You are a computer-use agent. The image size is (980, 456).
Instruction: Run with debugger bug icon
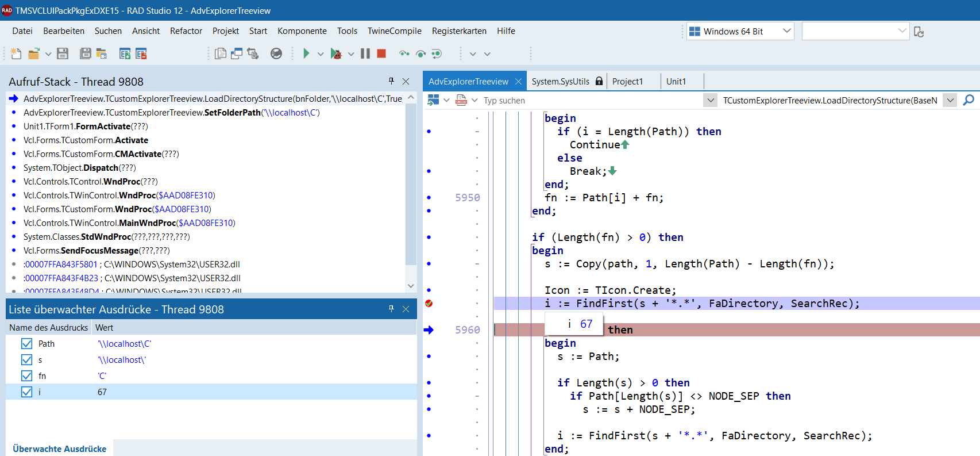(336, 53)
